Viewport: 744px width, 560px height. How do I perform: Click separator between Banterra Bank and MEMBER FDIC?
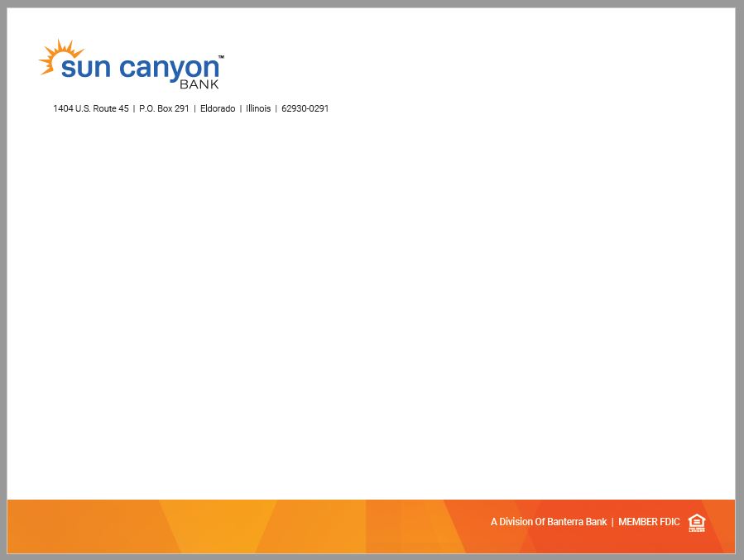click(612, 522)
